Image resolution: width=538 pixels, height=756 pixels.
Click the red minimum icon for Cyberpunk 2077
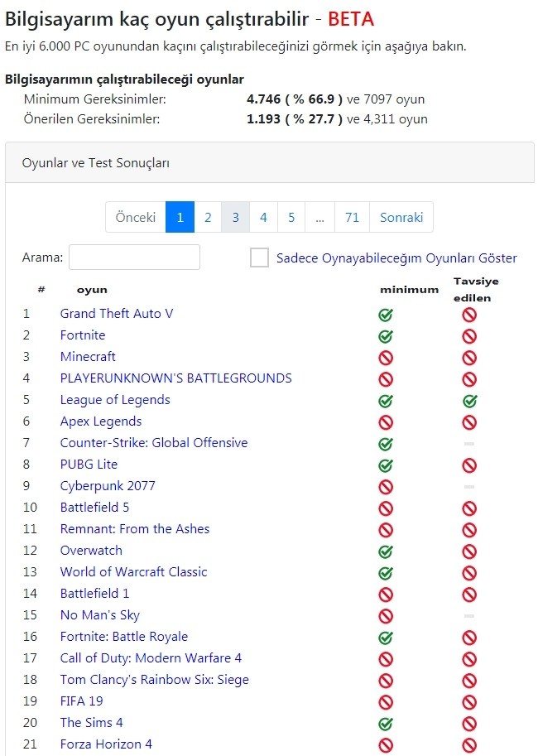[x=386, y=487]
